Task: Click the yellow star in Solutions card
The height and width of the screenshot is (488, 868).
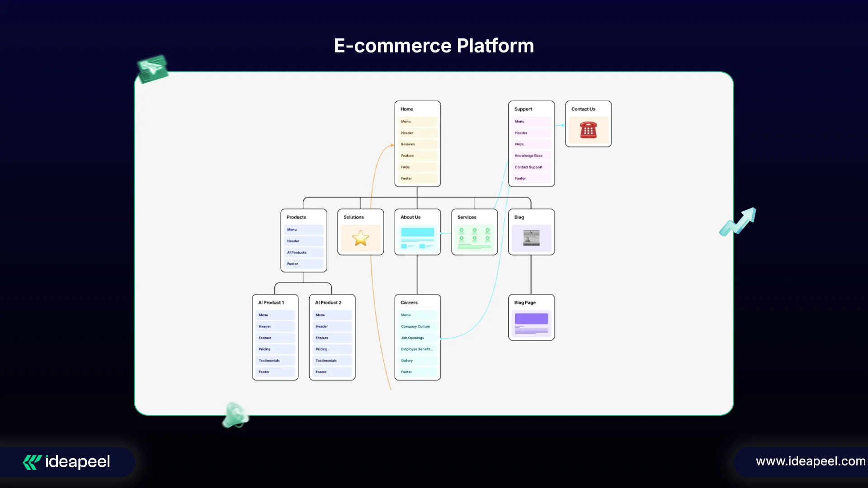Action: click(360, 238)
